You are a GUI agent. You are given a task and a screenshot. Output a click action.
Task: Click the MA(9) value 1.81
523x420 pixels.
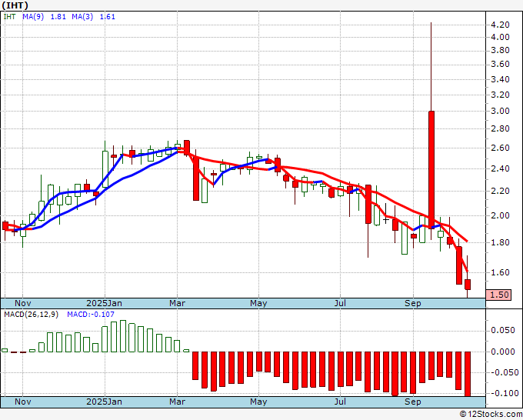[58, 17]
